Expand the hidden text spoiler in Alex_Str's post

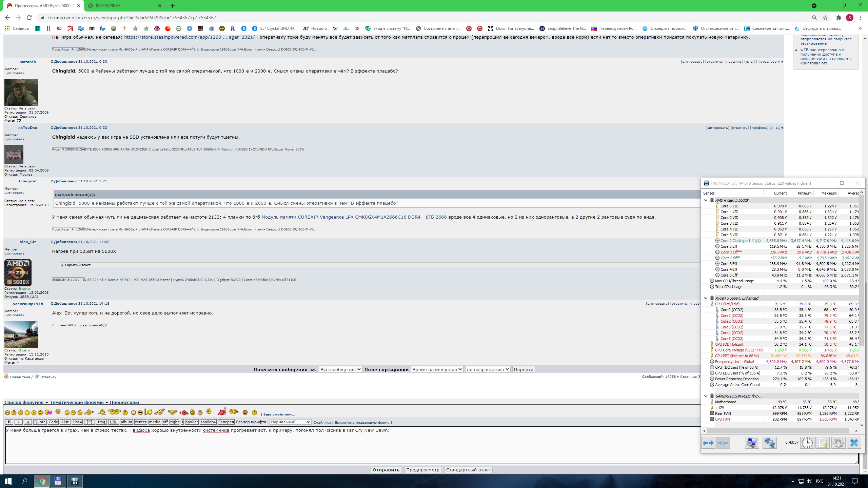(62, 265)
